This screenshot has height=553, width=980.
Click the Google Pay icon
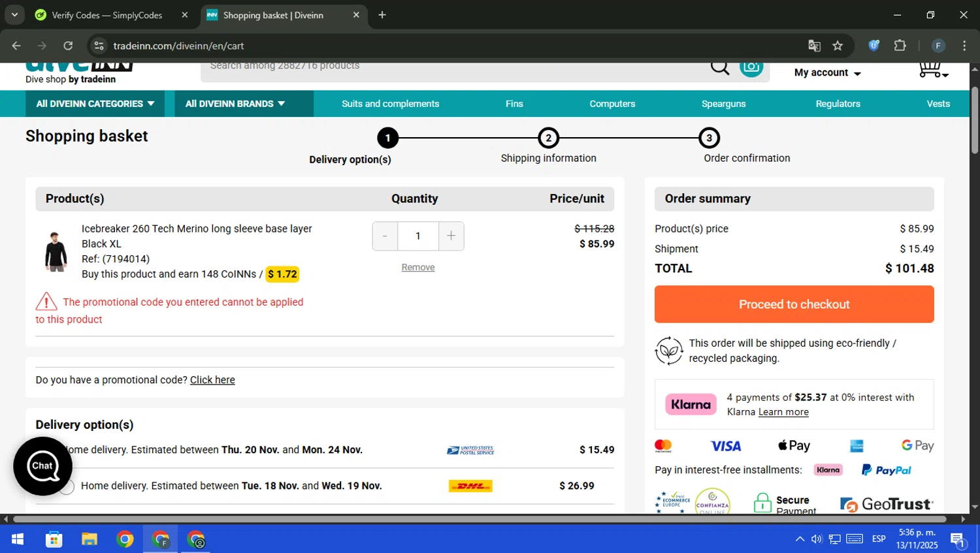coord(917,445)
